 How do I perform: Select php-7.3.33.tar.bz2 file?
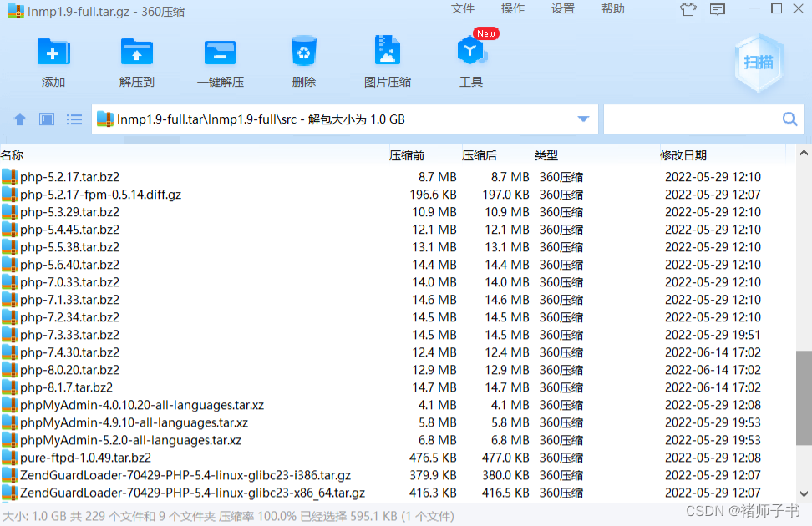(69, 335)
